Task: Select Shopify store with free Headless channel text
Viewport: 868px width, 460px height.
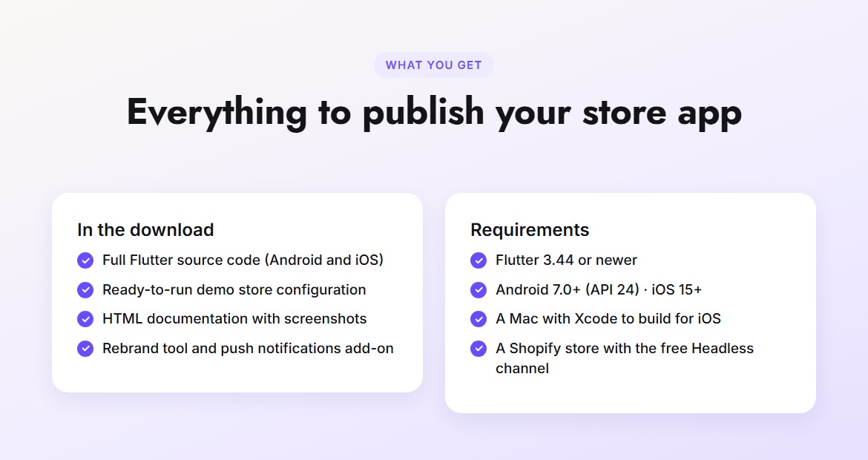Action: point(625,358)
